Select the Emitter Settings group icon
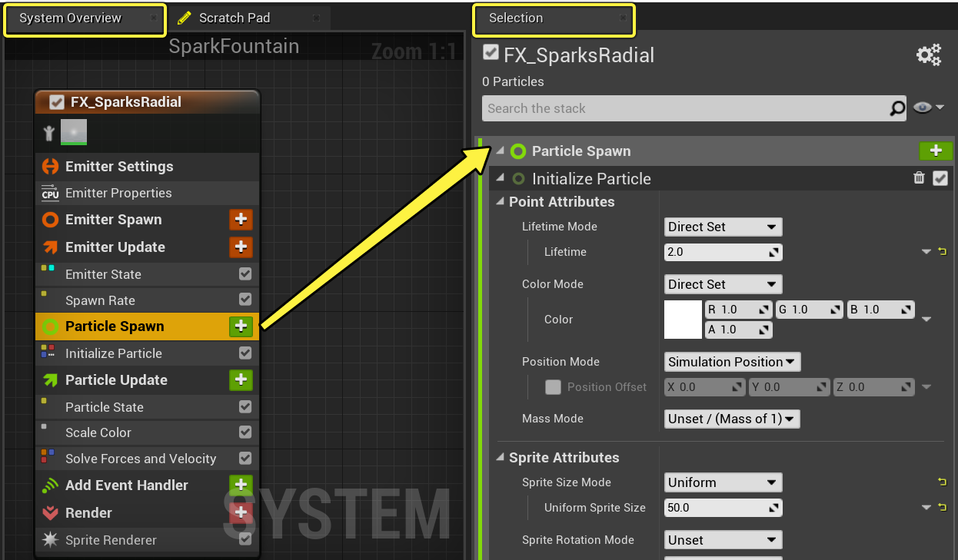 point(50,167)
